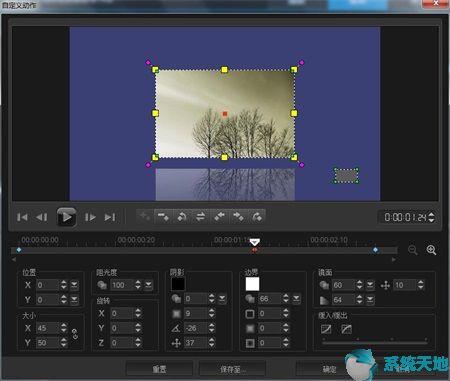Toggle the ease out curve button
The image size is (450, 381).
[x=347, y=329]
